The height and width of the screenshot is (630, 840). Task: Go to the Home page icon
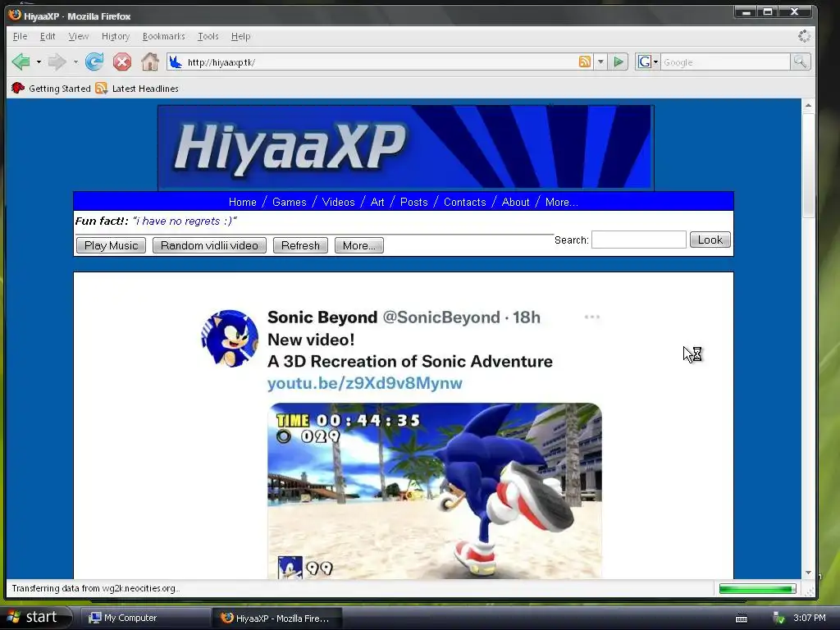150,62
